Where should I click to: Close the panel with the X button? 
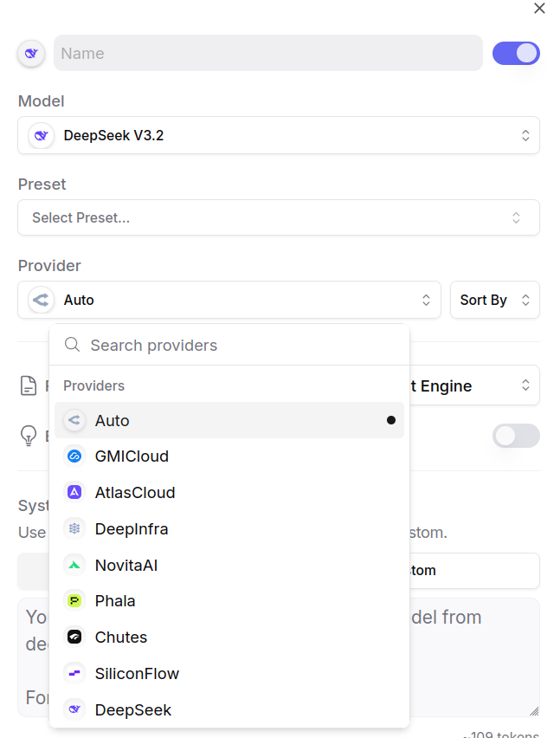pos(539,9)
